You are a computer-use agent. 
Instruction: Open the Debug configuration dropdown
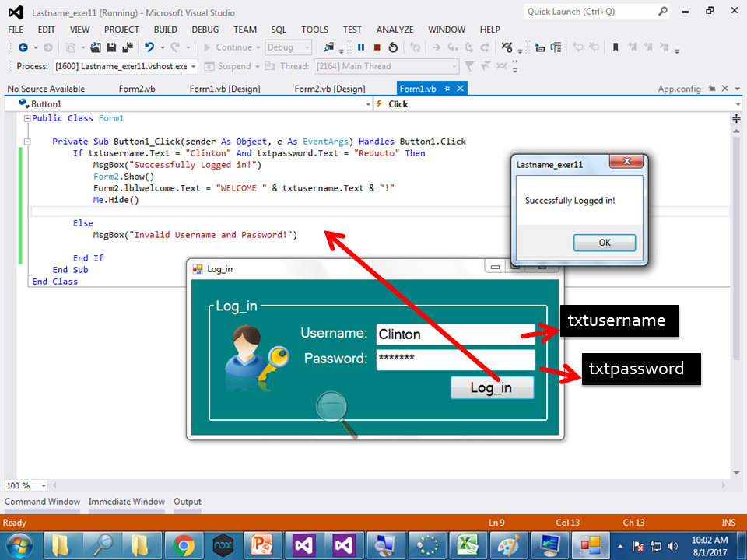coord(288,47)
